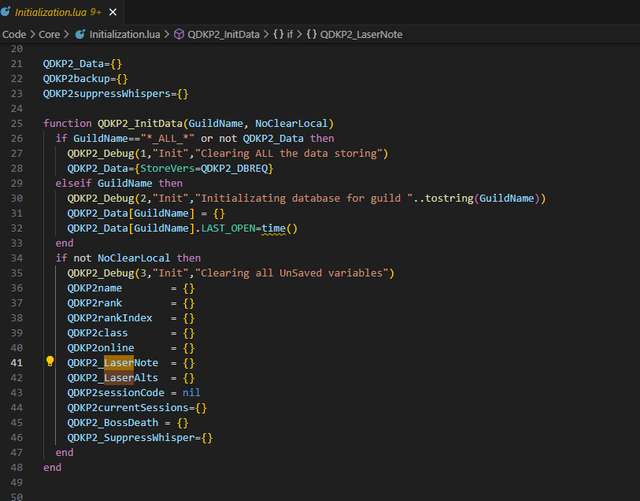Open the Code breadcrumb folder

(x=14, y=35)
